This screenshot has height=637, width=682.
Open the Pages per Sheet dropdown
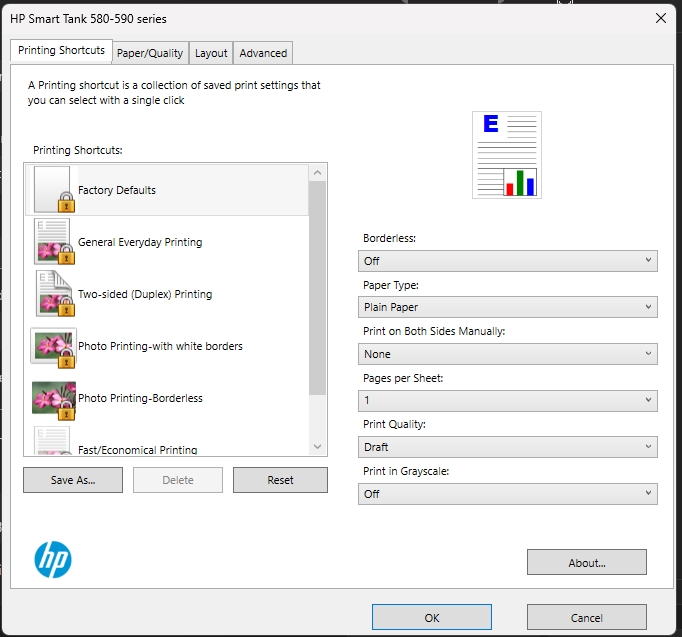pos(508,400)
